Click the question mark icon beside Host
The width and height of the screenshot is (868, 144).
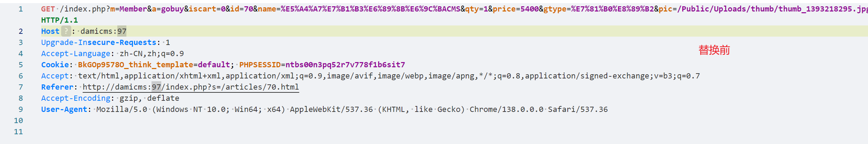coord(66,31)
